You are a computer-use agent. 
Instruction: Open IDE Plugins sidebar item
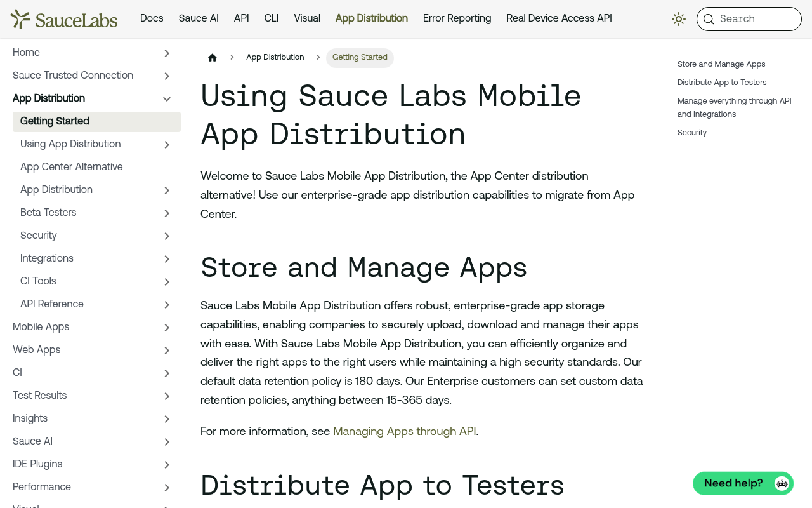tap(37, 464)
